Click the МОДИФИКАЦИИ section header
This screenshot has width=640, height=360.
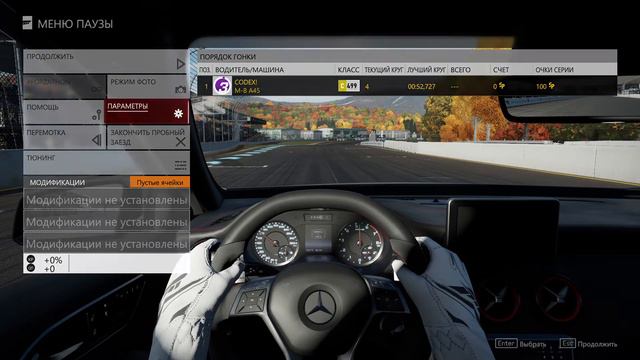pyautogui.click(x=57, y=182)
